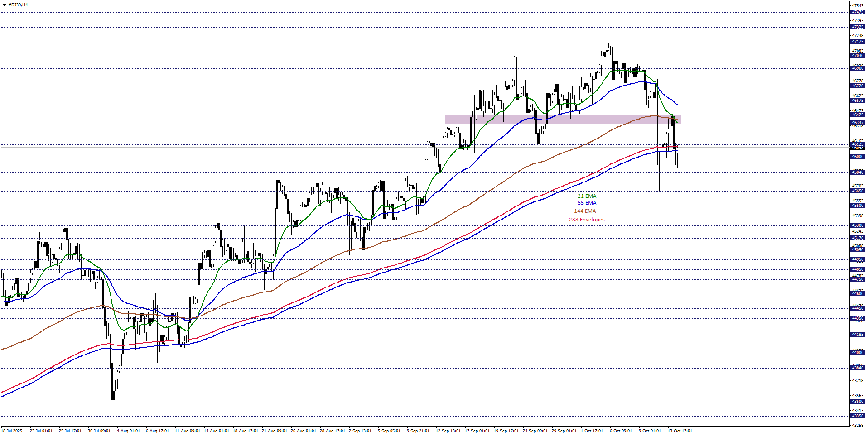Click the 43500 price level tag
The width and height of the screenshot is (868, 436).
pyautogui.click(x=858, y=402)
